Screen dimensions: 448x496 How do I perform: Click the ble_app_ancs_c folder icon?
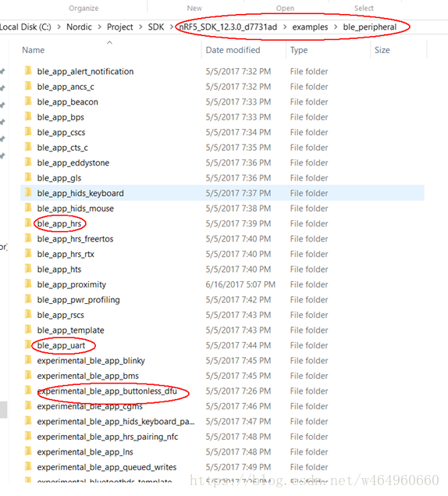28,86
